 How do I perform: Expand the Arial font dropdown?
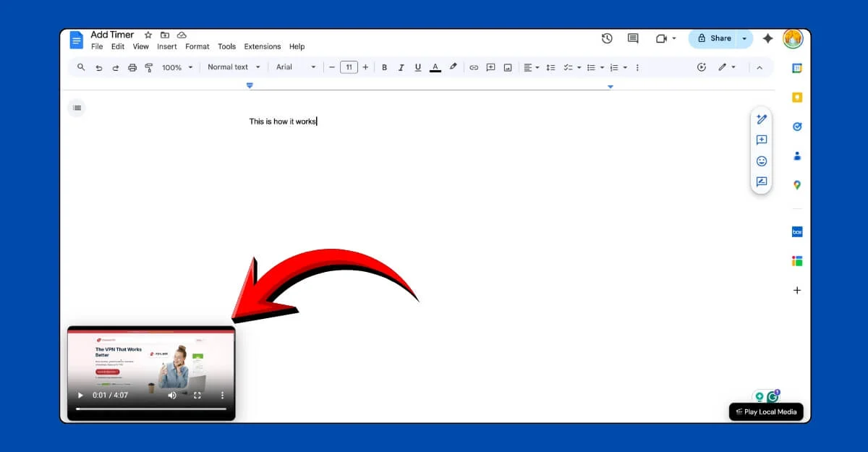tap(296, 67)
